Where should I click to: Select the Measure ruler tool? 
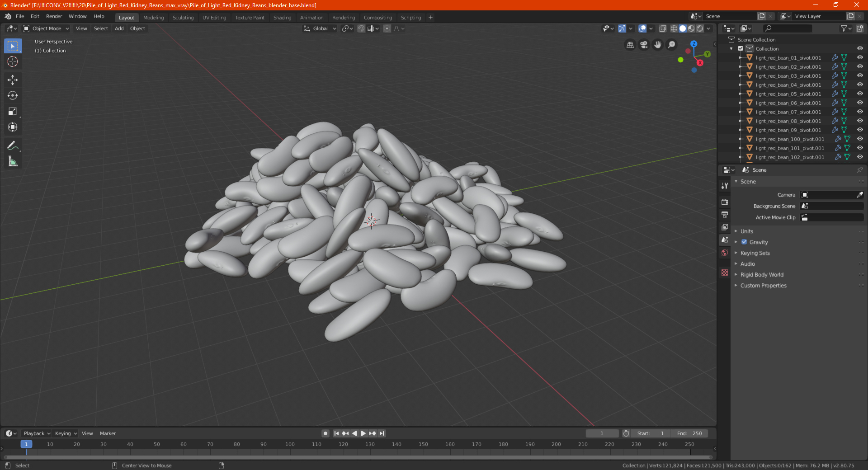[x=13, y=161]
